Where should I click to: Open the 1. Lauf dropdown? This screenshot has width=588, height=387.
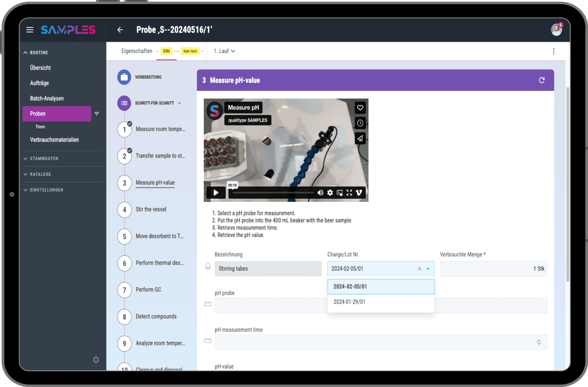[224, 51]
